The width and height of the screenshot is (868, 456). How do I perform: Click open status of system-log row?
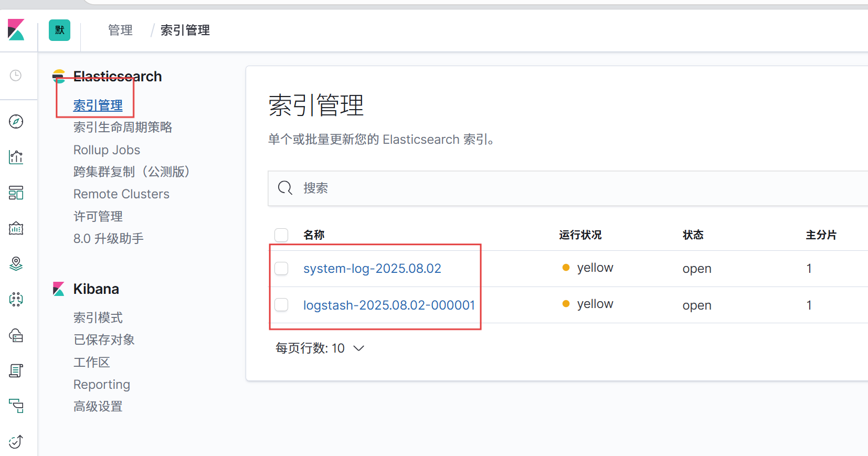697,269
